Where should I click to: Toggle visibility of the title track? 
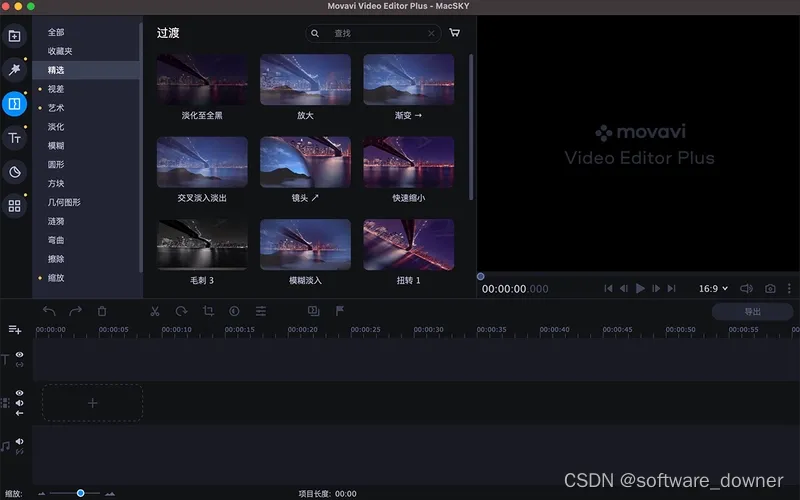(19, 355)
